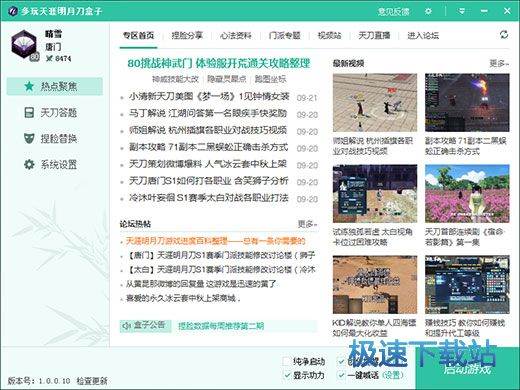Toggle the 一键喊话 checkbox
This screenshot has width=520, height=390.
(x=341, y=375)
